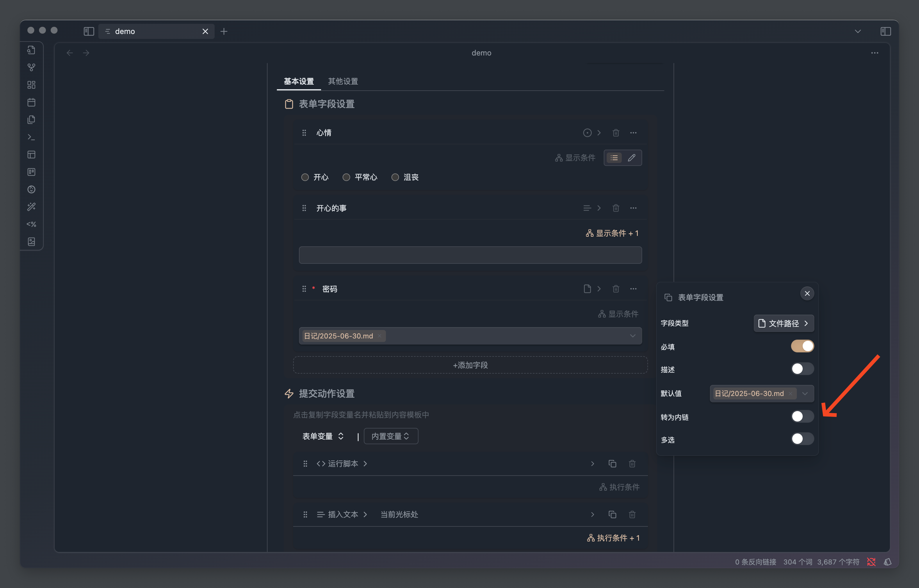Disable the 必填 toggle
Screen dimensions: 919x588
(x=802, y=346)
